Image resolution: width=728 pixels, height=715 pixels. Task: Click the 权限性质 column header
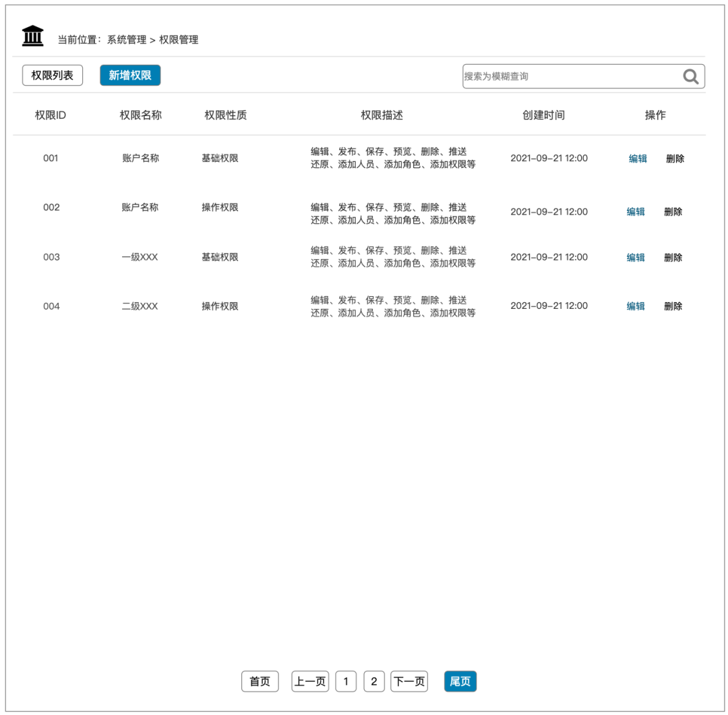pos(226,115)
